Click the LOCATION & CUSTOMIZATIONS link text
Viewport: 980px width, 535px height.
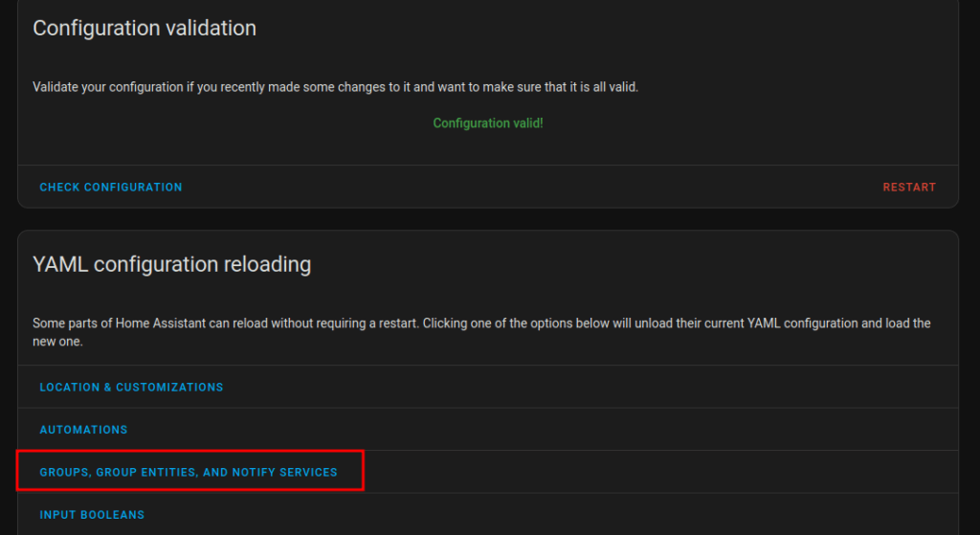131,387
